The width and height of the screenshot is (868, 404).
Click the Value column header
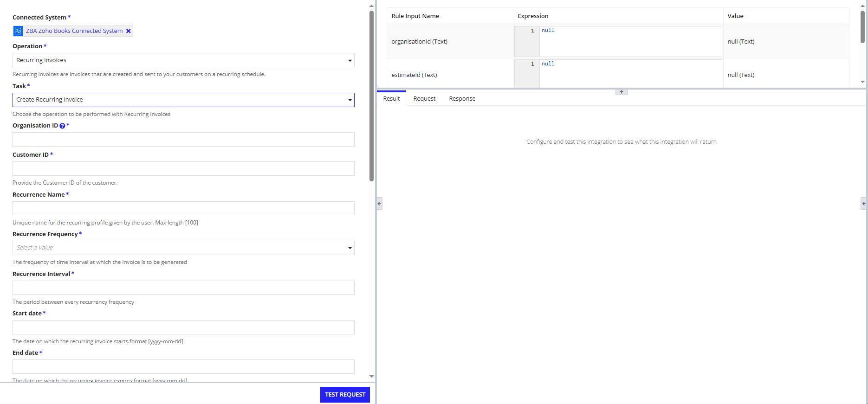pos(735,16)
